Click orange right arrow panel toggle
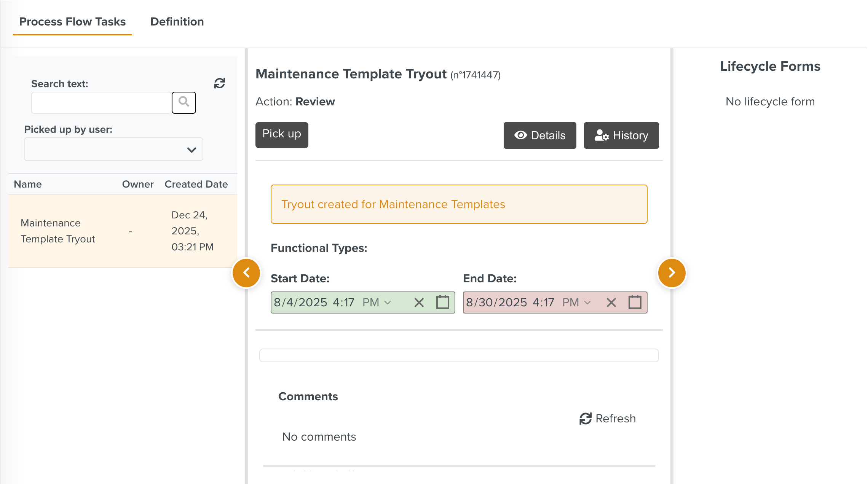This screenshot has width=868, height=484. [672, 273]
